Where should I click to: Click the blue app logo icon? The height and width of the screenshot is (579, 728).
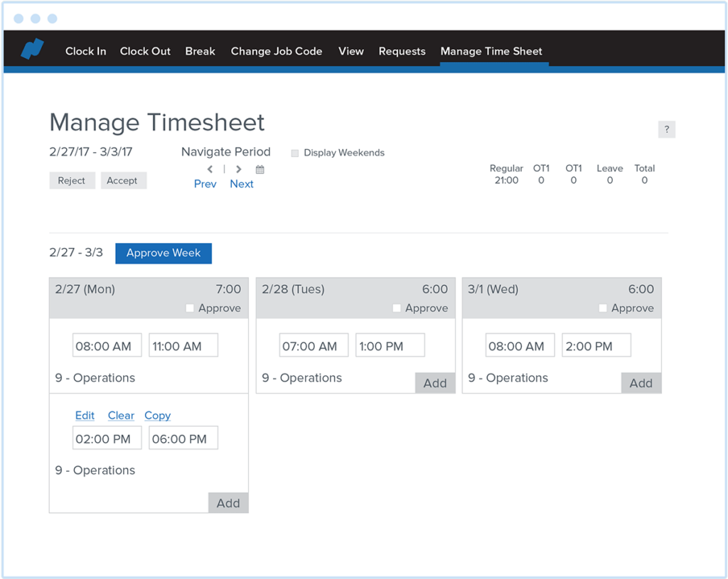pos(32,49)
